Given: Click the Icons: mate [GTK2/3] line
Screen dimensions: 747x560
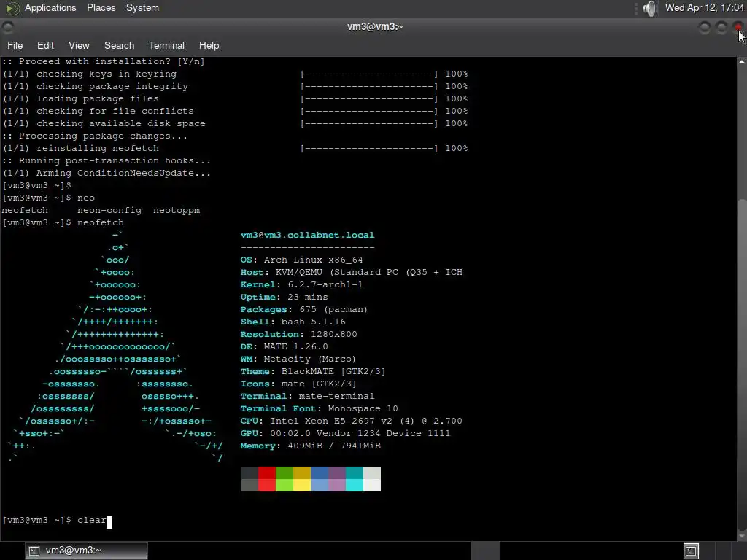Looking at the screenshot, I should [298, 384].
